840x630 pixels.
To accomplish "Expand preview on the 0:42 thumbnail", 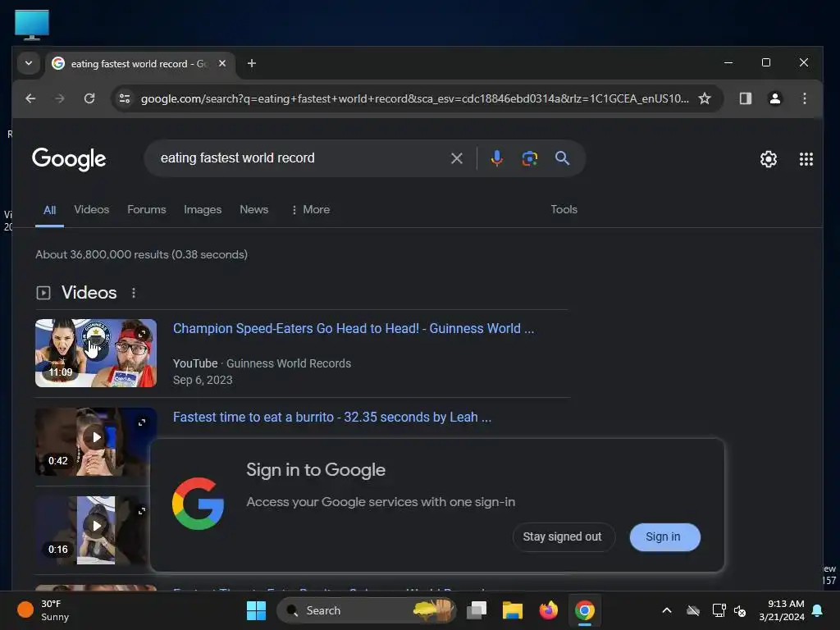I will 142,422.
